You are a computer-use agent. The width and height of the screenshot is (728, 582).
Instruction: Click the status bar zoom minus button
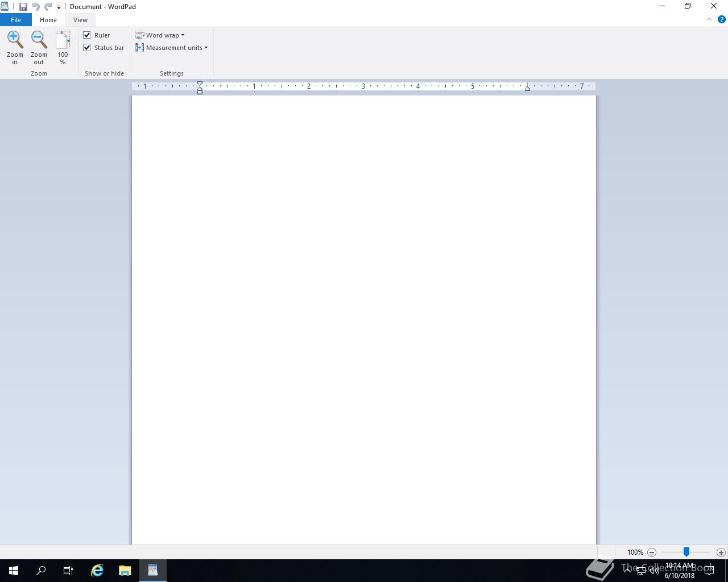click(x=652, y=552)
